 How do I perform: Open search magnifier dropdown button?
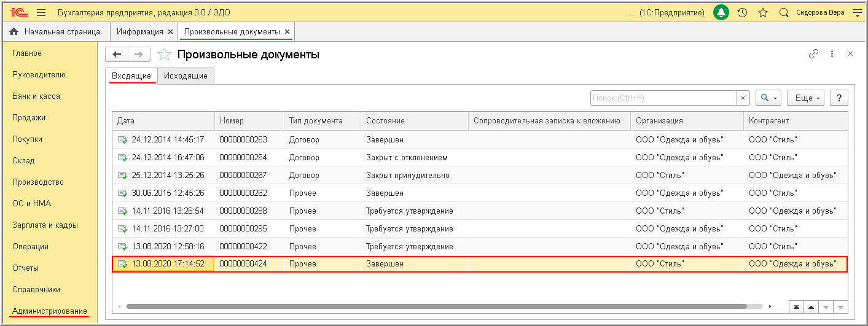tap(768, 98)
